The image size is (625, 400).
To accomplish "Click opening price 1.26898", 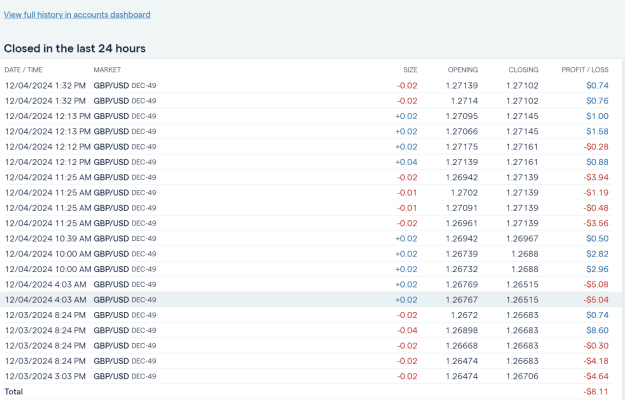I will click(x=462, y=330).
